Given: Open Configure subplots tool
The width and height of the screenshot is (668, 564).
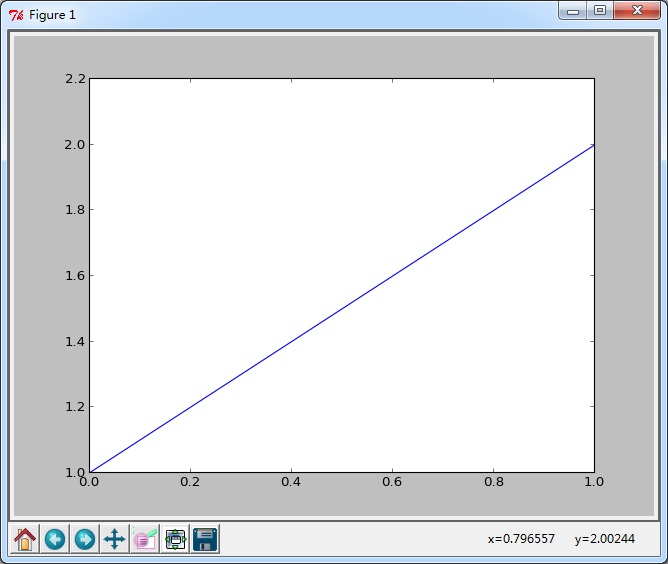Looking at the screenshot, I should (x=175, y=539).
